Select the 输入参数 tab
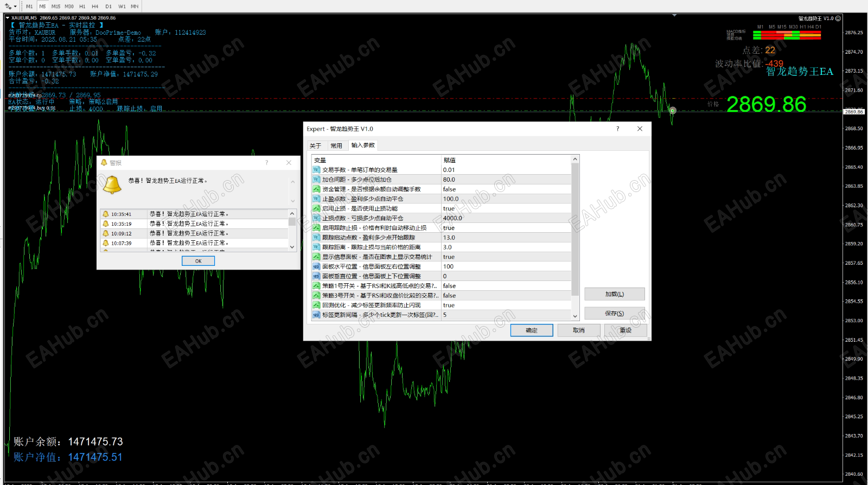 tap(363, 145)
